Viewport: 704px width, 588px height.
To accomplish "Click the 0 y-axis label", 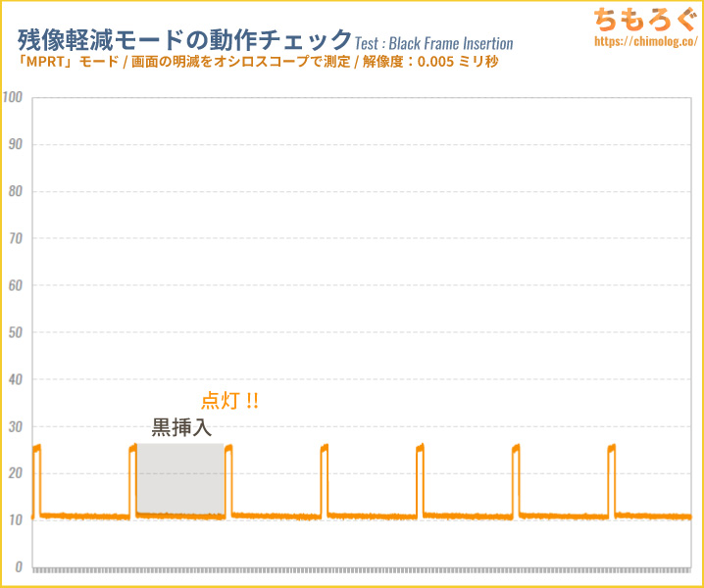I will coord(19,566).
